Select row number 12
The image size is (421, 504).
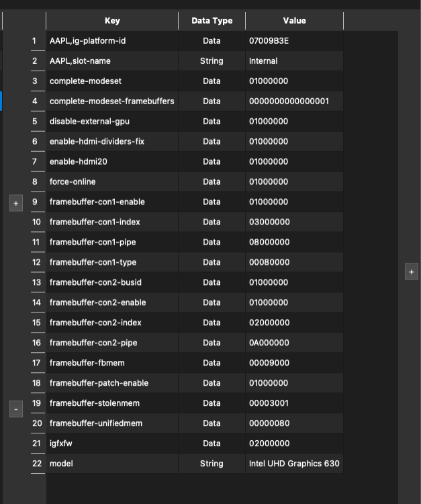pyautogui.click(x=38, y=262)
